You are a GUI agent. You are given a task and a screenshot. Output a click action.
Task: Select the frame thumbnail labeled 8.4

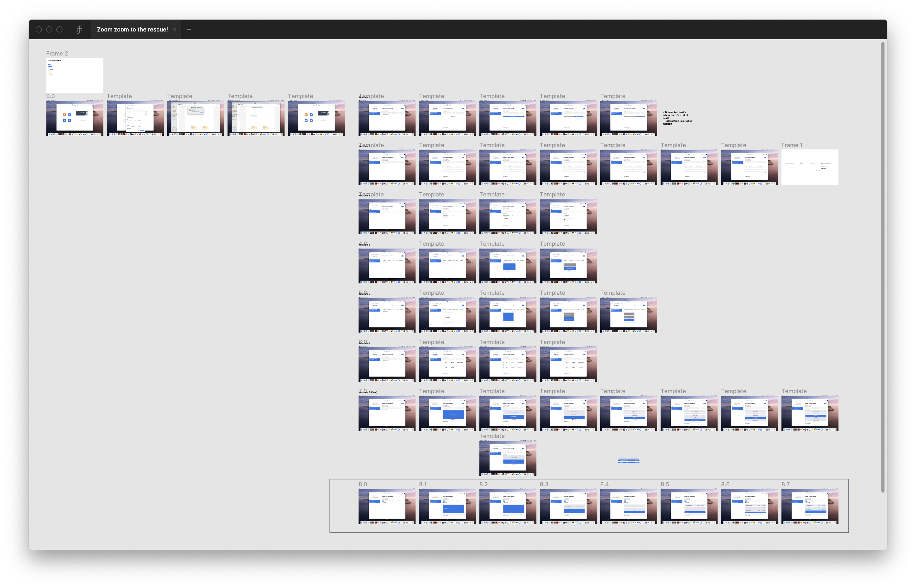pyautogui.click(x=628, y=506)
